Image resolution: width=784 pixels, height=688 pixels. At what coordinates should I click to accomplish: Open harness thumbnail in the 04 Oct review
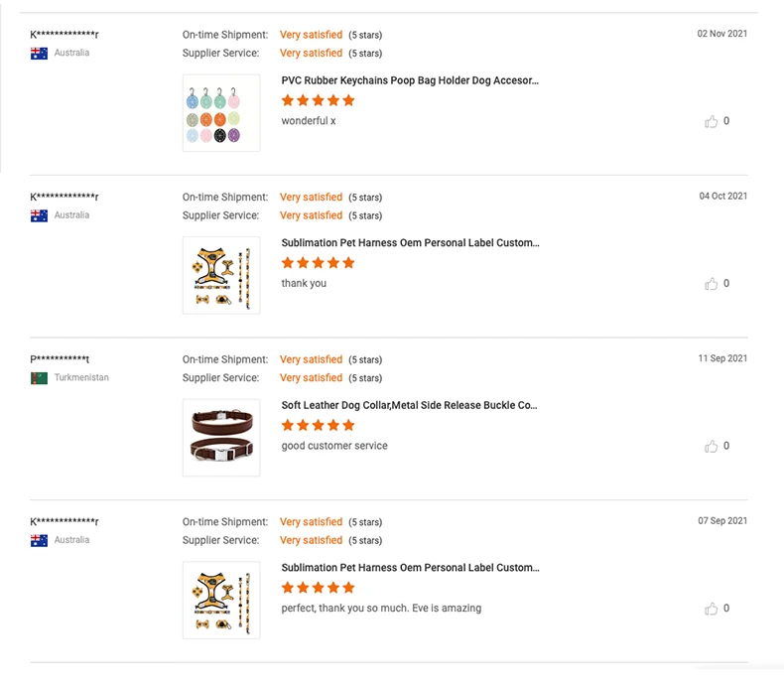(x=221, y=275)
